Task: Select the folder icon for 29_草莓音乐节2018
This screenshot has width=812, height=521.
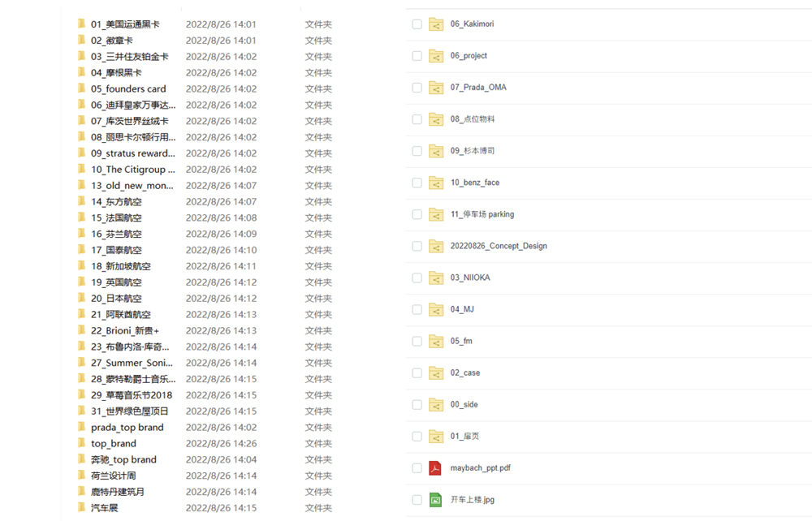Action: [x=81, y=394]
